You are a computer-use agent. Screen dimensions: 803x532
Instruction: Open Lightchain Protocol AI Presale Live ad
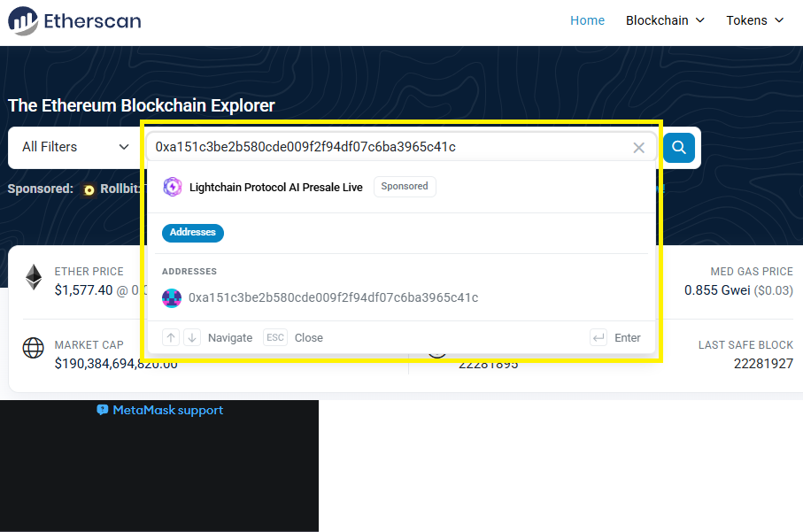click(x=275, y=188)
